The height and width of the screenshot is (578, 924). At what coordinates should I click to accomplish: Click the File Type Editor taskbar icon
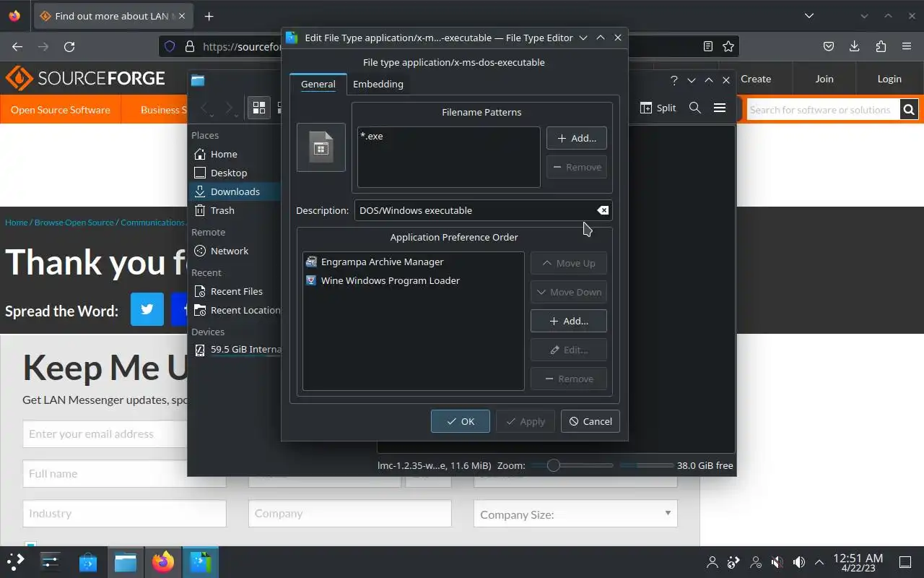[200, 561]
